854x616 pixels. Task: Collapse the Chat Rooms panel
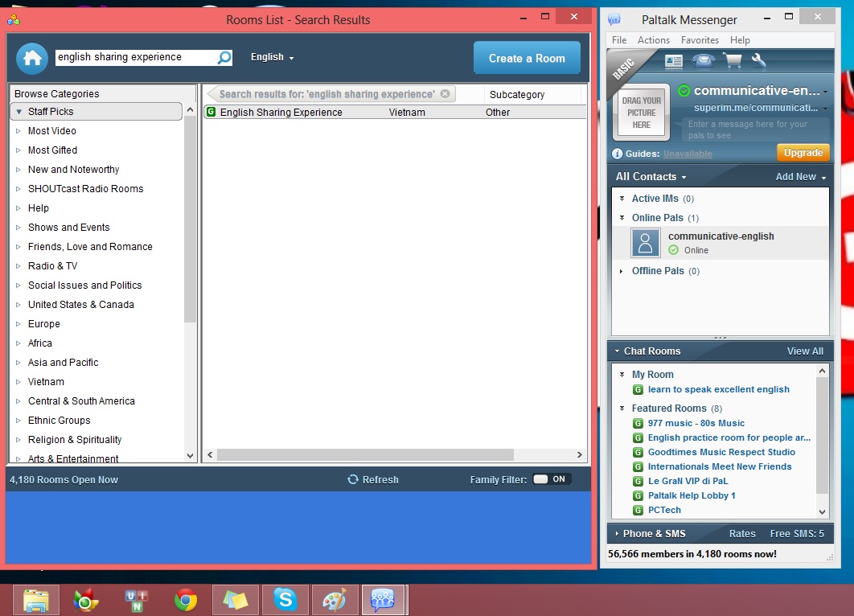click(x=617, y=351)
